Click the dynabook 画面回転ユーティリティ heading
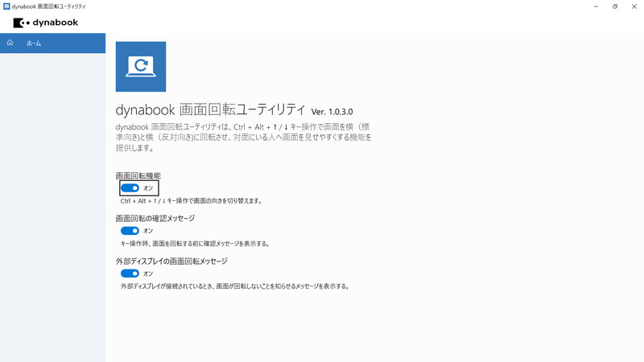The image size is (644, 362). coord(210,109)
